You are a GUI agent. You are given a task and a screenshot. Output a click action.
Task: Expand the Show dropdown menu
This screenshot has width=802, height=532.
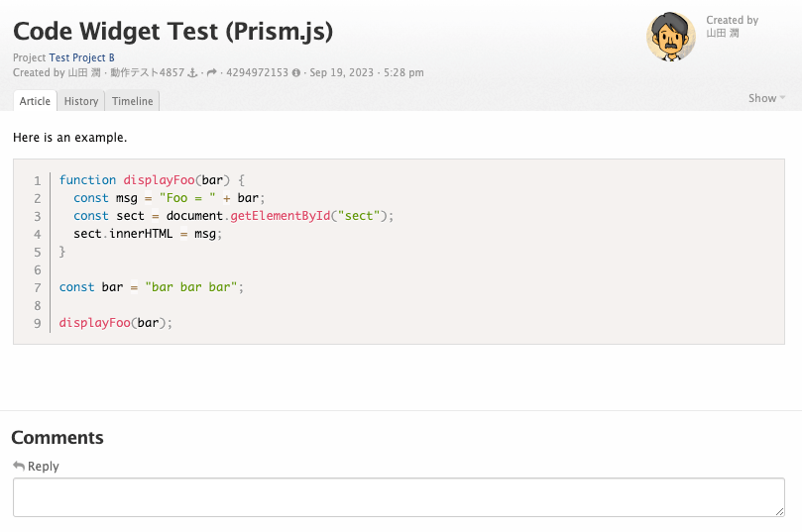[762, 98]
